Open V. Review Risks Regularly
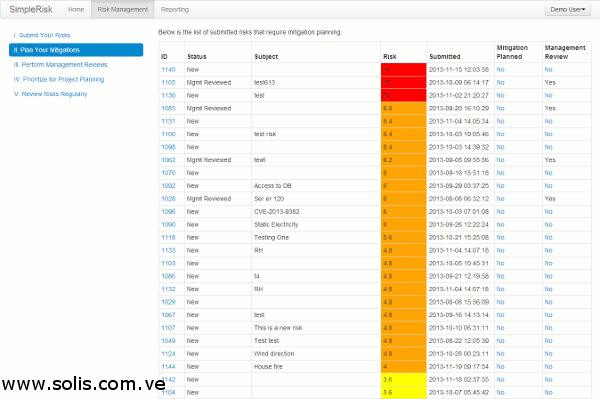 51,94
